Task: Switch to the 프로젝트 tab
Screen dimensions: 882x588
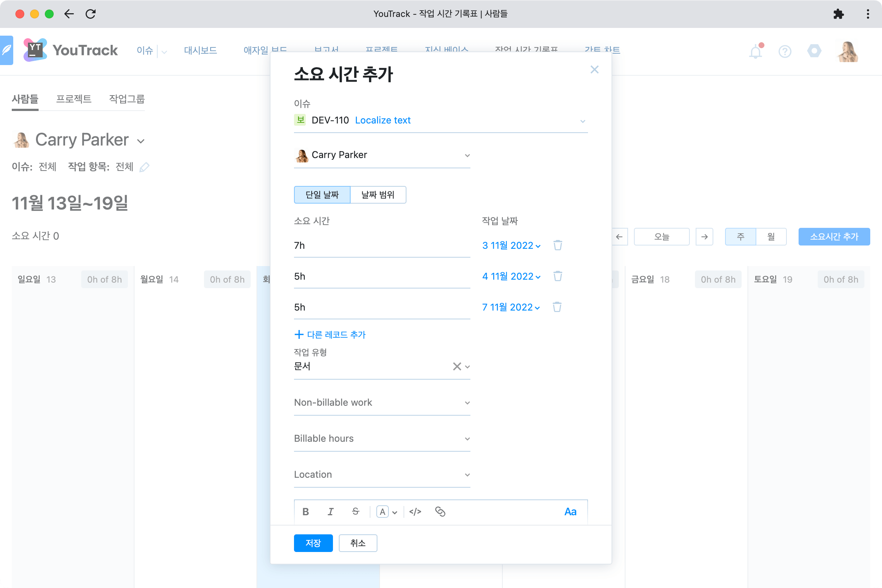Action: 74,99
